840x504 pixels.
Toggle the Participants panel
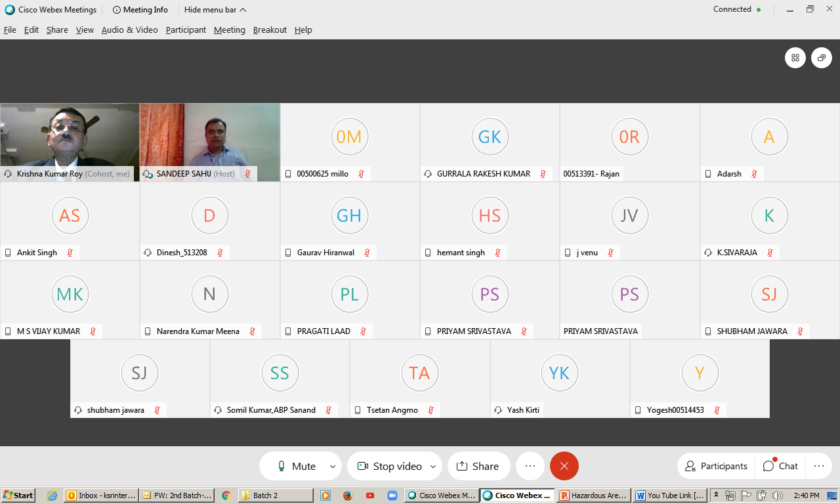point(716,466)
